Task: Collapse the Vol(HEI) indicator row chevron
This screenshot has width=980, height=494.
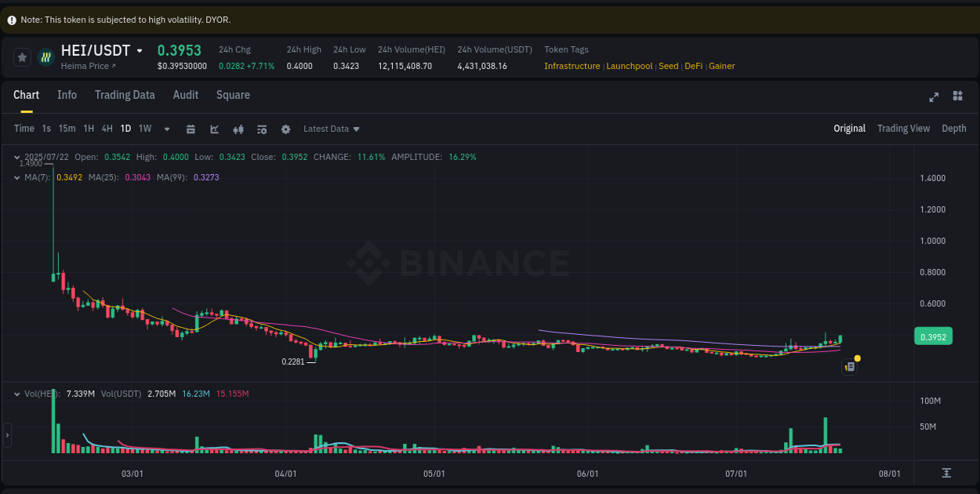Action: (x=16, y=394)
